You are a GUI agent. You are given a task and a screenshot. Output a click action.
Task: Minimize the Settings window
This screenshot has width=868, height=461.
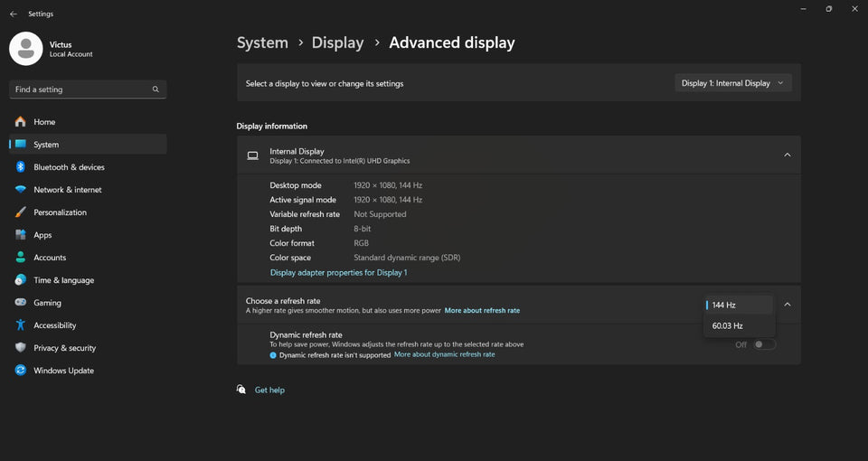(x=803, y=9)
